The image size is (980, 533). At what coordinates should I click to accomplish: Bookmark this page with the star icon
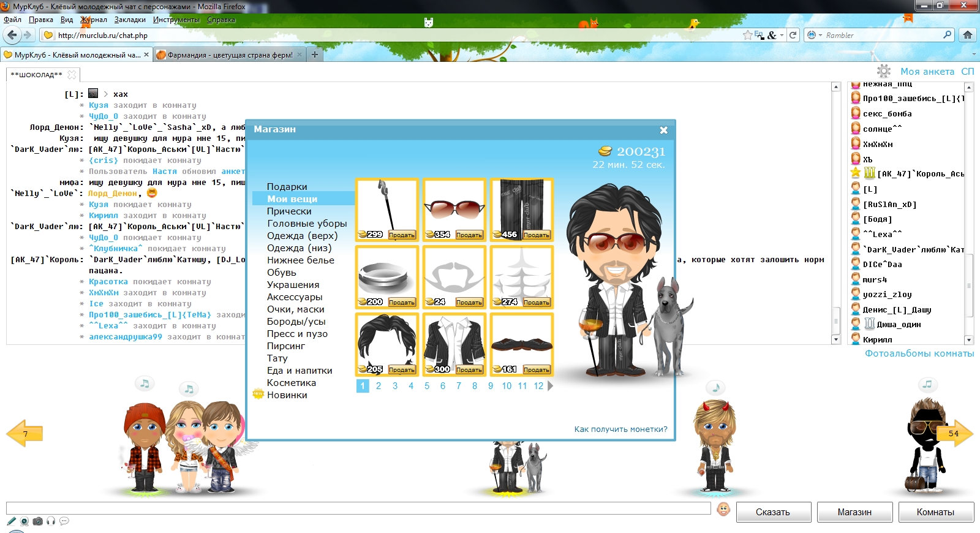tap(747, 36)
